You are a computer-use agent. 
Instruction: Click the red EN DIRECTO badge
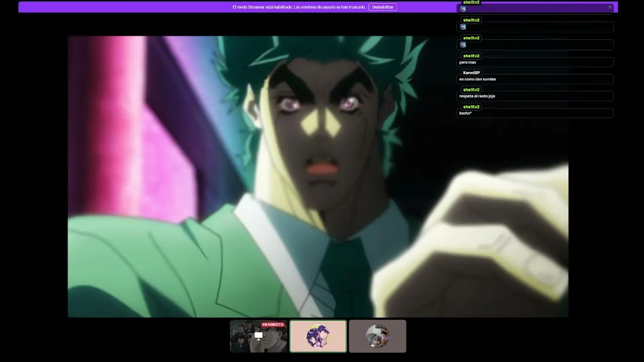point(273,325)
